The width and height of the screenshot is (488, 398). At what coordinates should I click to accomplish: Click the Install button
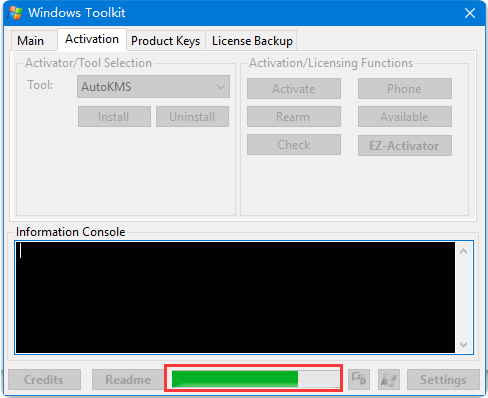point(114,117)
